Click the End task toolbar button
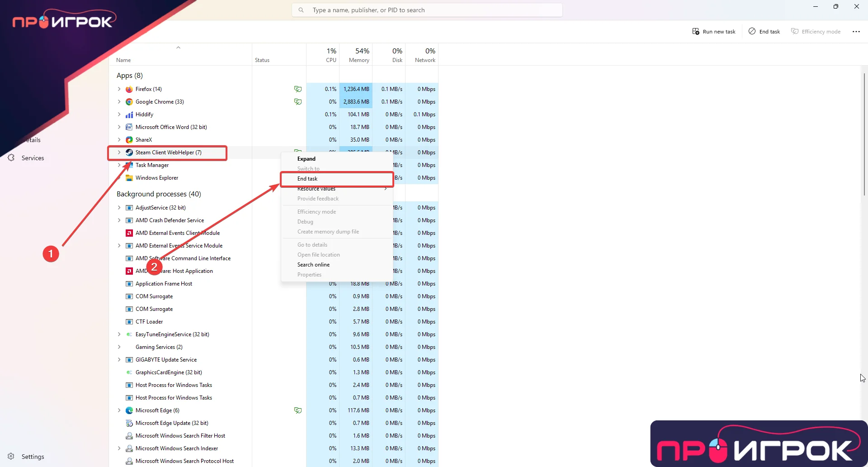Screen dimensions: 868x467 click(764, 31)
